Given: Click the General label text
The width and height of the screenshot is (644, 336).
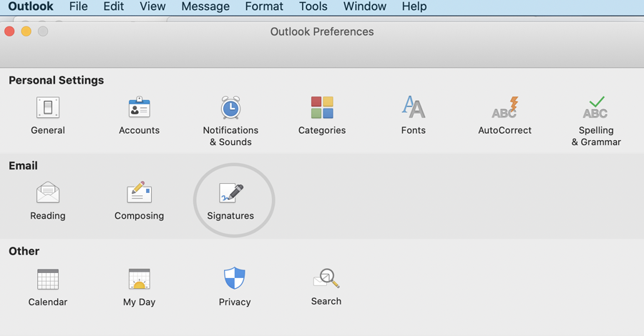Looking at the screenshot, I should click(48, 130).
